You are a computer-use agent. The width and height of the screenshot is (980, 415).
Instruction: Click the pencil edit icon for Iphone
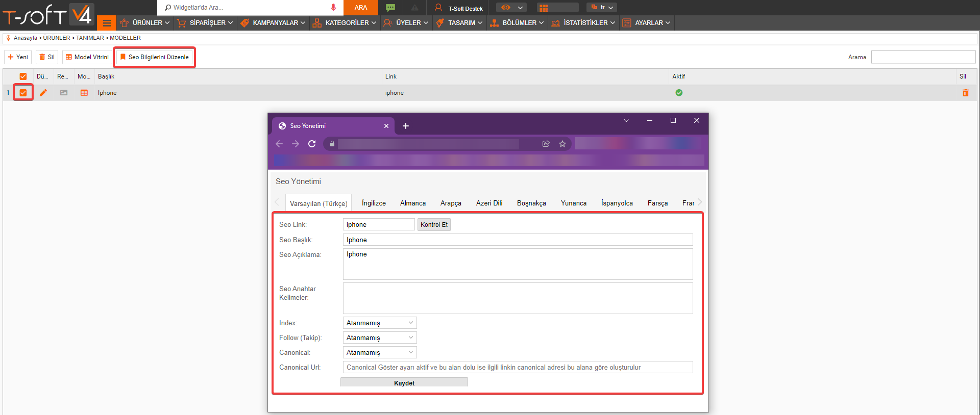click(x=43, y=93)
